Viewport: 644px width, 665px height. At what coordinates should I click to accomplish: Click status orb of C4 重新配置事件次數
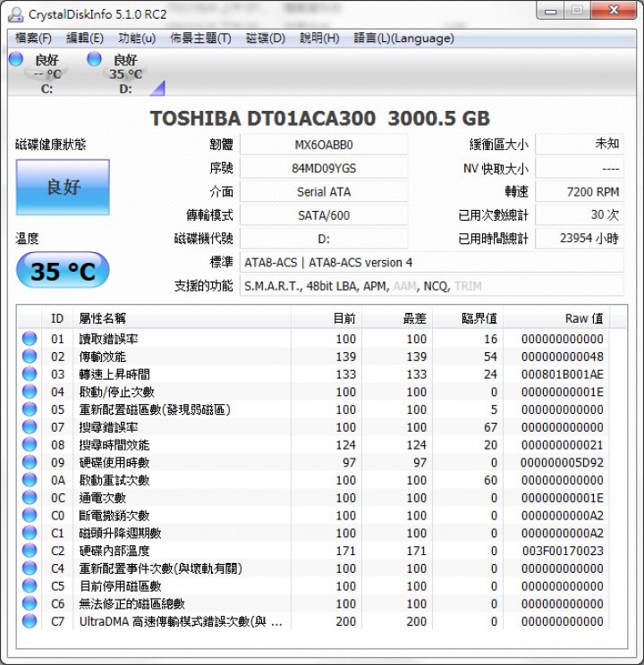pos(30,568)
